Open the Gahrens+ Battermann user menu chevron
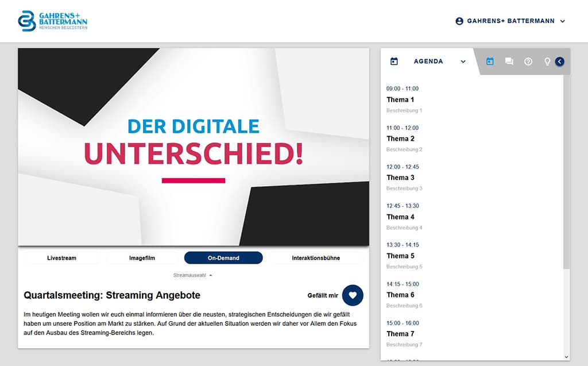The height and width of the screenshot is (366, 588). click(x=563, y=21)
